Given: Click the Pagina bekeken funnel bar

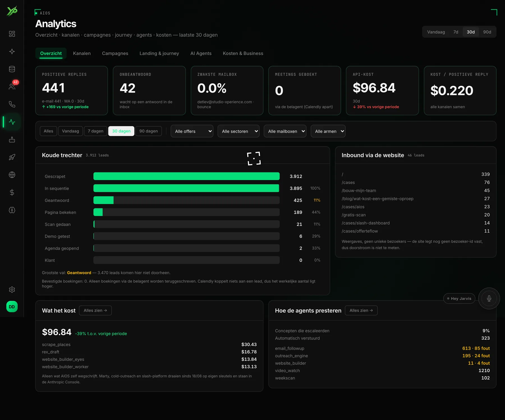Looking at the screenshot, I should click(186, 212).
